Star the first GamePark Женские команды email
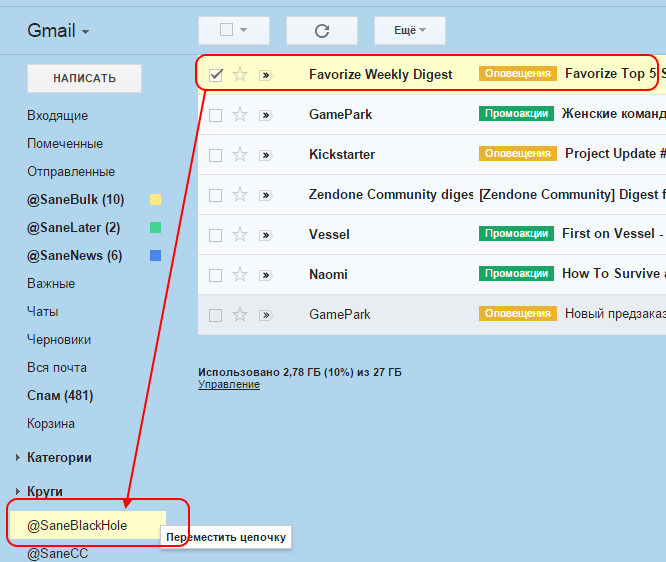Screen dimensions: 666x562 pos(240,115)
